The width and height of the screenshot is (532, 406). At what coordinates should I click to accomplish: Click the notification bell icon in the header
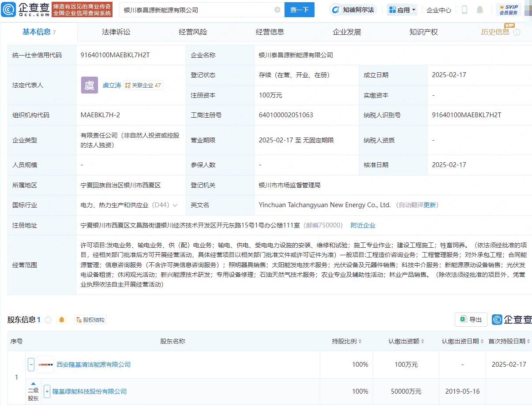coord(480,9)
